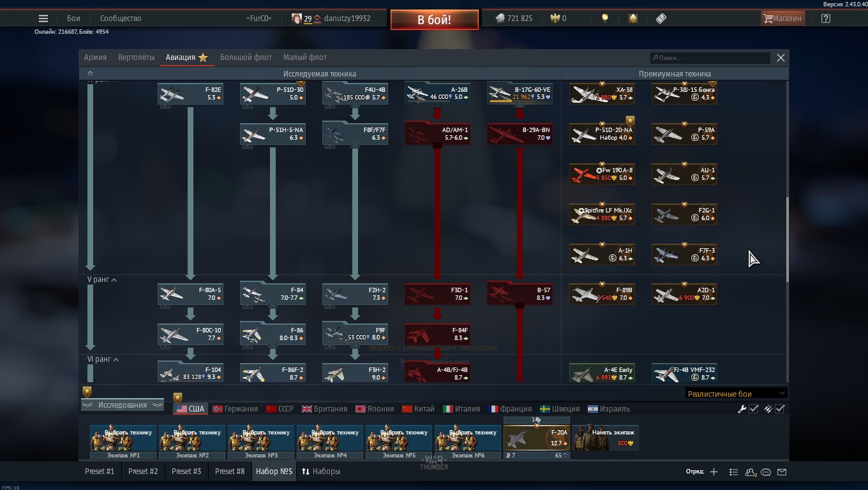Switch to Preset #8

(230, 471)
